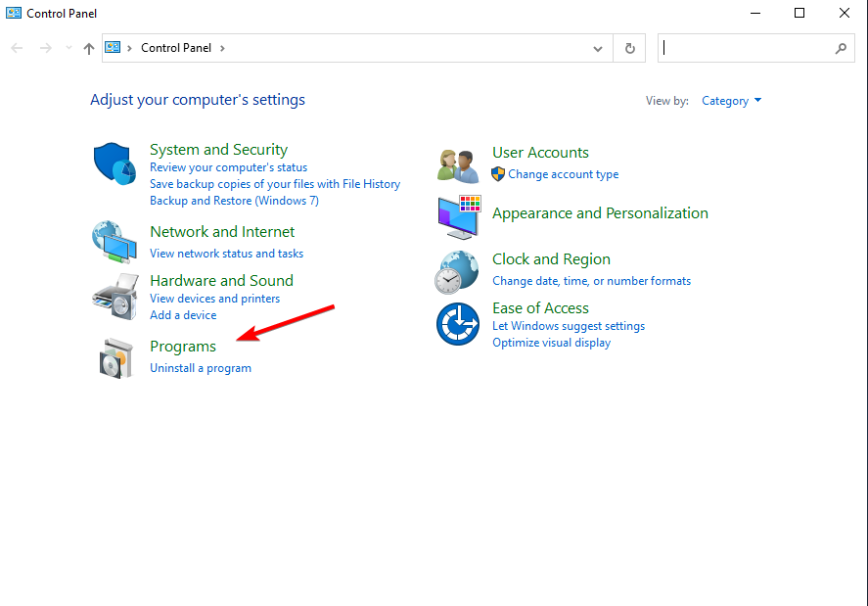The image size is (868, 606).
Task: Expand the address bar history dropdown
Action: click(597, 48)
